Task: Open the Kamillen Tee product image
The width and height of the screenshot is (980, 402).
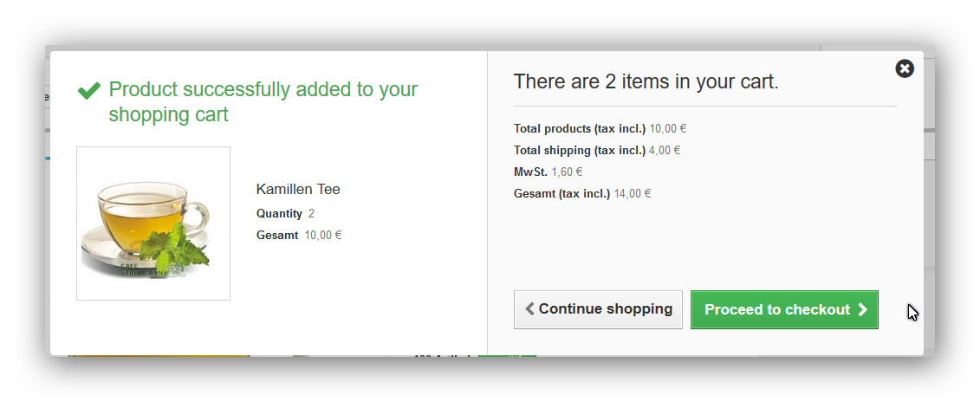Action: (x=153, y=224)
